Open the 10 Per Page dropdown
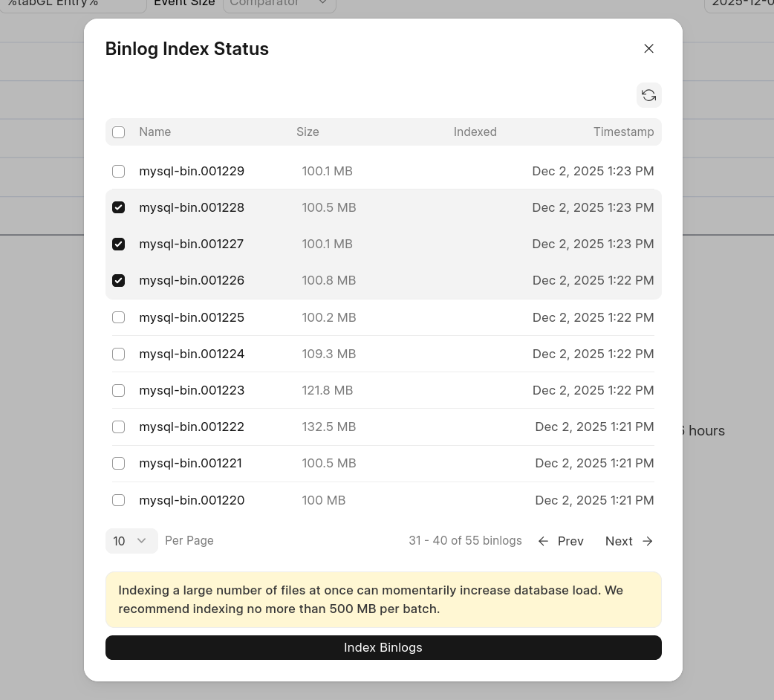 coord(131,541)
